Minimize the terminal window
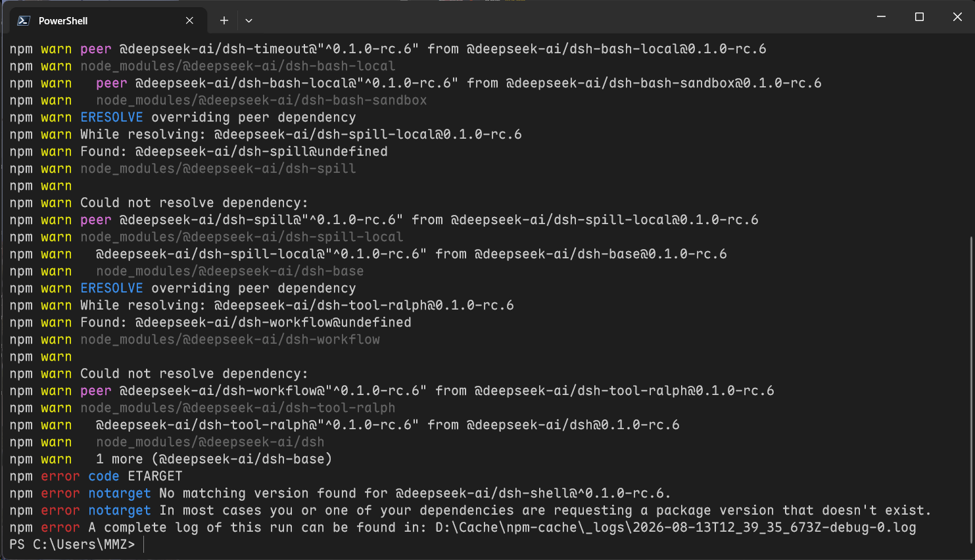 click(x=881, y=16)
